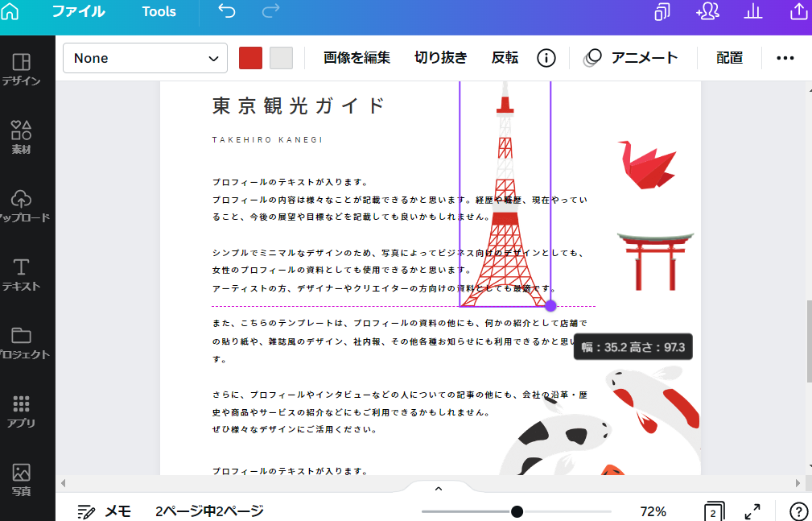The image size is (812, 521).
Task: Pick the light gray color swatch
Action: [x=281, y=58]
